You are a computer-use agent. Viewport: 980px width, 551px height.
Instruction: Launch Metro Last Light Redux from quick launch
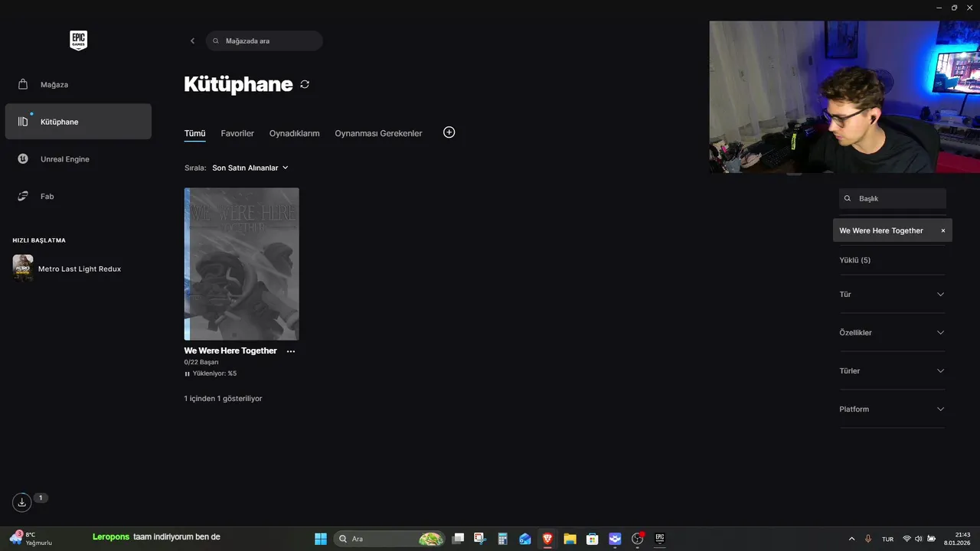pos(80,269)
